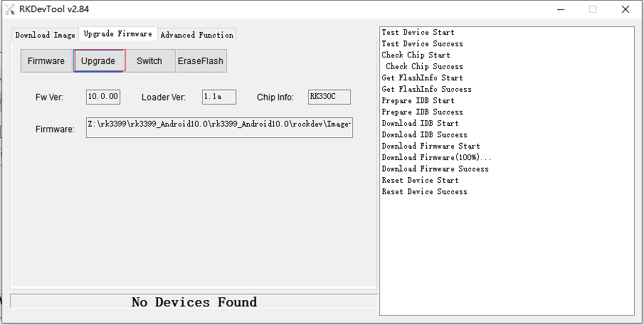Close the RKDevTool window
This screenshot has height=325, width=644.
point(625,9)
